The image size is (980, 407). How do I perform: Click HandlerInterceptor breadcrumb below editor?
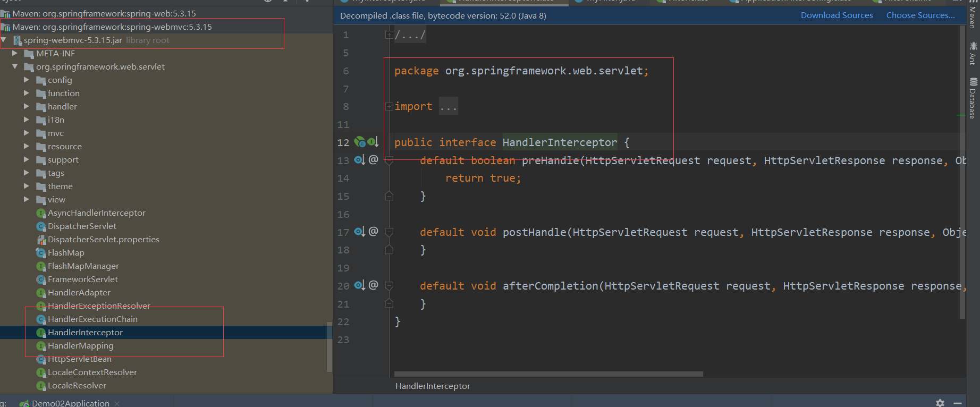[x=433, y=386]
